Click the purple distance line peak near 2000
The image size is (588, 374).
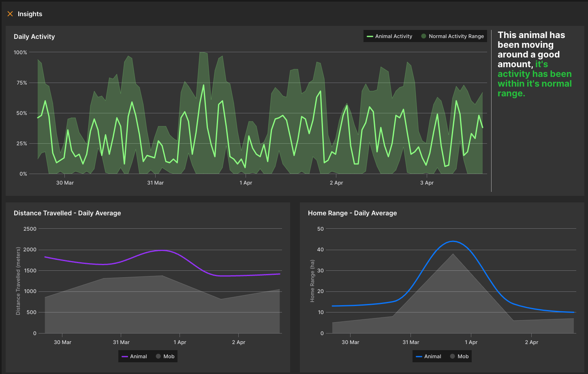click(161, 250)
